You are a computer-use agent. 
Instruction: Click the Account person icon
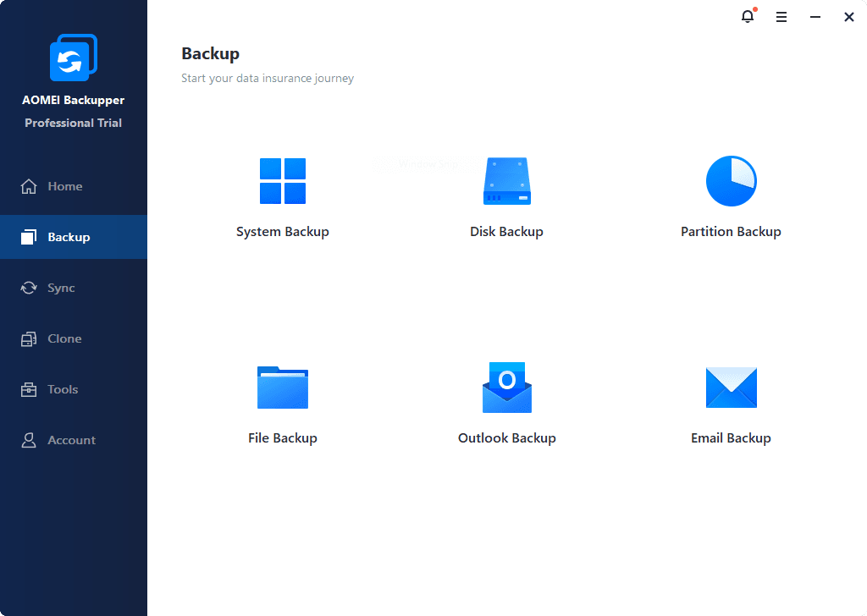pyautogui.click(x=29, y=440)
